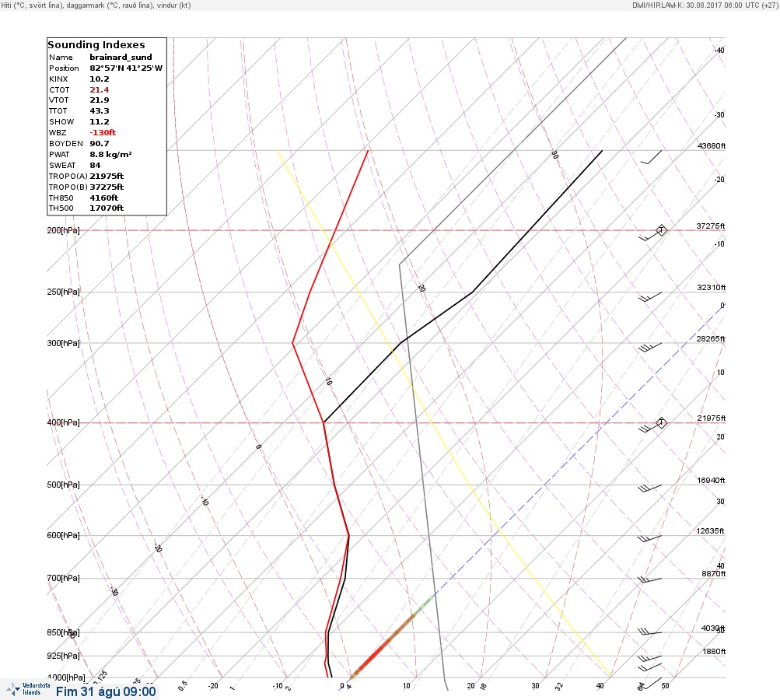Click the red dewpoint line at 300 hPa

(293, 343)
